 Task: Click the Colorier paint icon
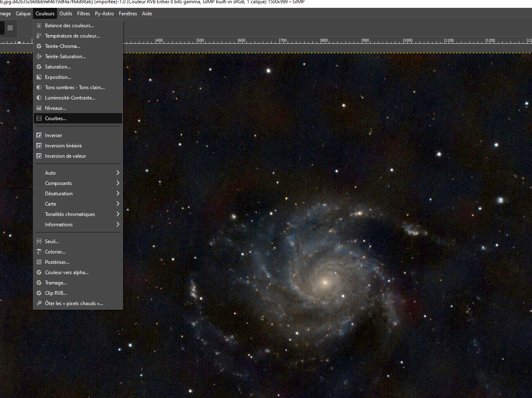click(39, 252)
